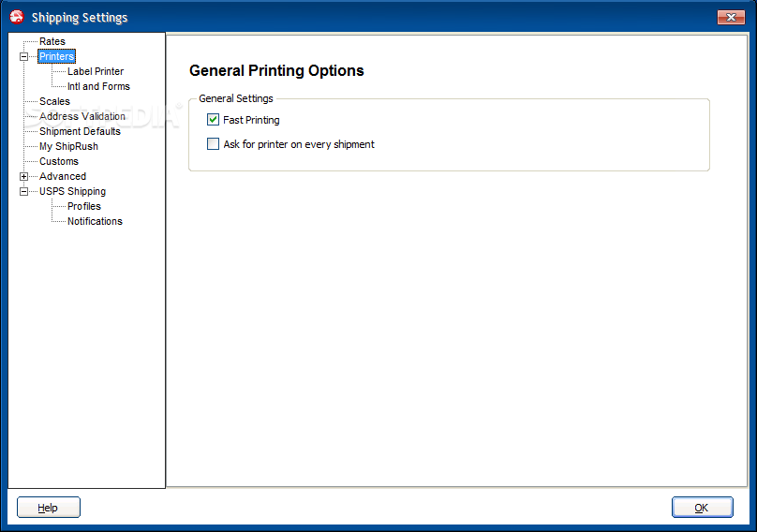Select Customs in the tree
This screenshot has width=757, height=532.
59,161
